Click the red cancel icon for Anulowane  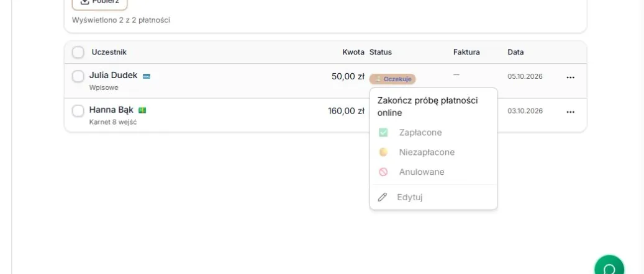pyautogui.click(x=383, y=172)
